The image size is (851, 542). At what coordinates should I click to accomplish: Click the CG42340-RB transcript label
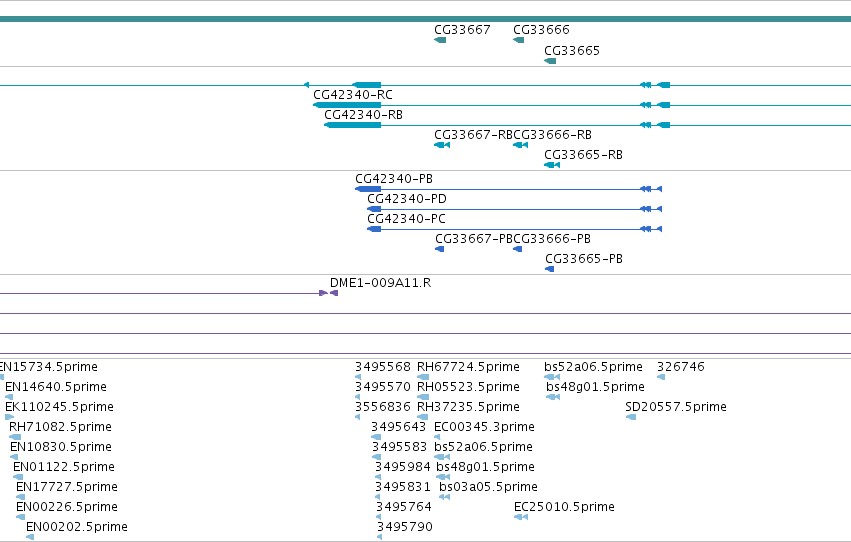tap(364, 115)
